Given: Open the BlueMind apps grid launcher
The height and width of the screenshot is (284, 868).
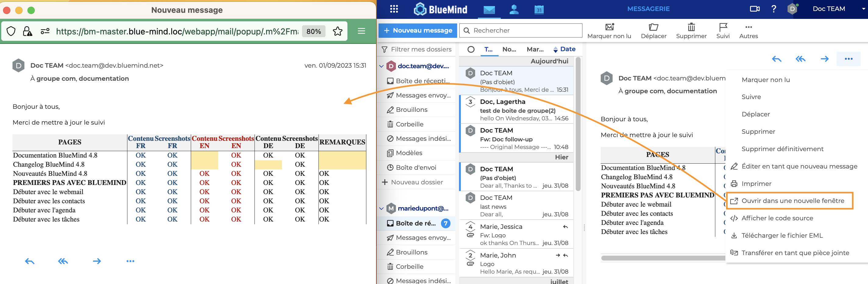Looking at the screenshot, I should coord(393,9).
